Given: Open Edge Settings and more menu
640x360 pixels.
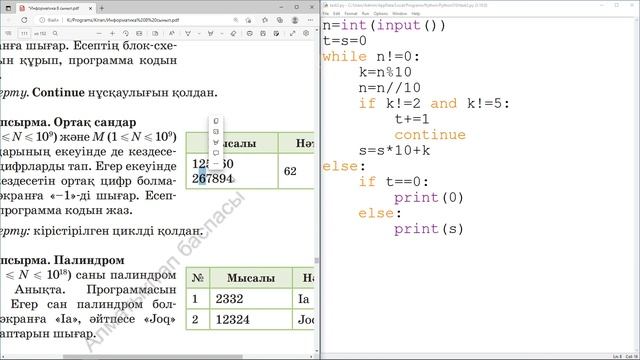Looking at the screenshot, I should (311, 20).
